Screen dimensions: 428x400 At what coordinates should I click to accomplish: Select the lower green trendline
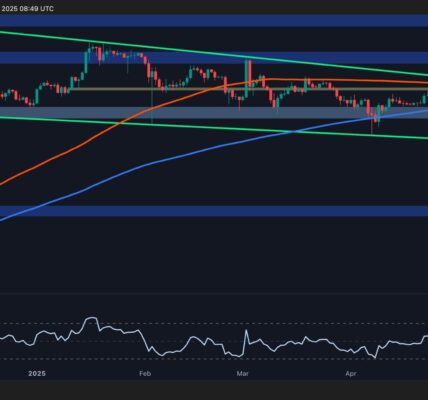point(213,128)
